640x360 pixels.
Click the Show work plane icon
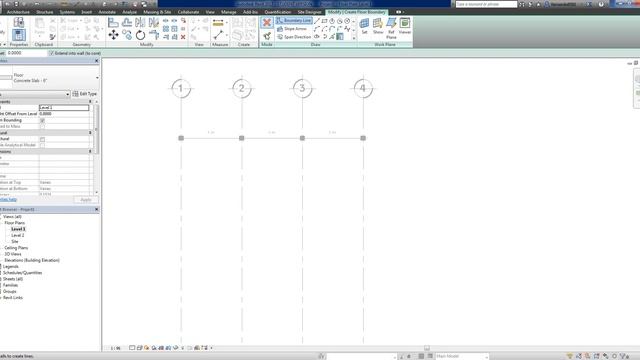(378, 26)
